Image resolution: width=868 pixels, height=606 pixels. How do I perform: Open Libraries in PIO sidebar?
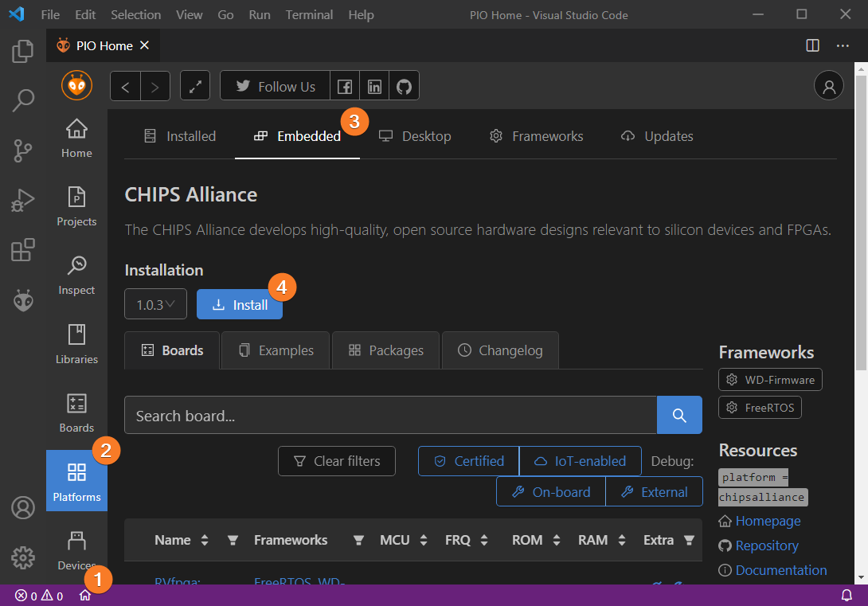(x=76, y=344)
